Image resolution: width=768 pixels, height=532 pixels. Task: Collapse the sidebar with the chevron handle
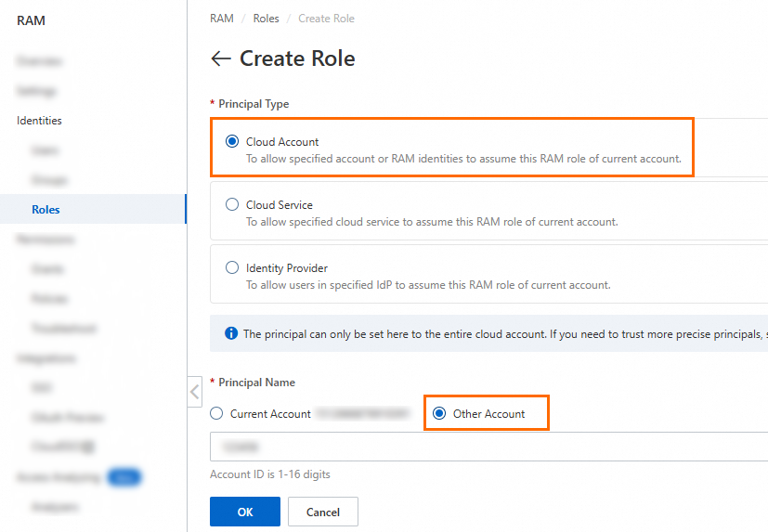194,391
